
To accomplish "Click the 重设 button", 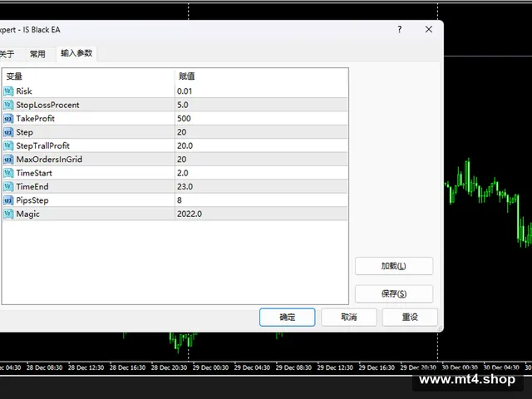I will 410,318.
